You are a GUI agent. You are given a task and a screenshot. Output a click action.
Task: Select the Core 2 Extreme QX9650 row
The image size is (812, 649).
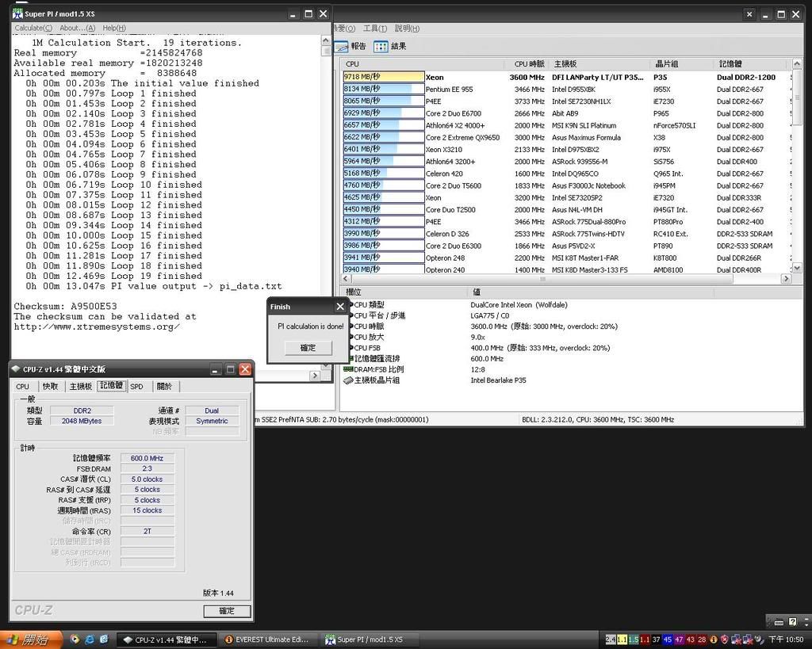566,138
